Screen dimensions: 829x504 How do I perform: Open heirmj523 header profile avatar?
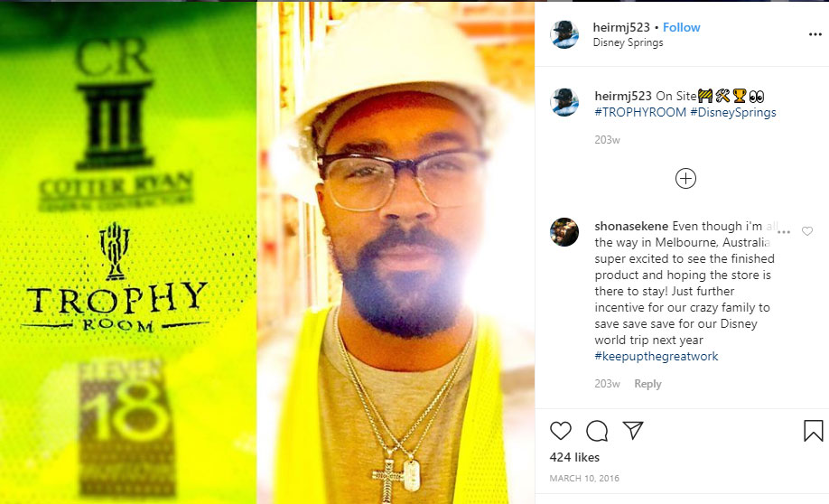click(564, 34)
